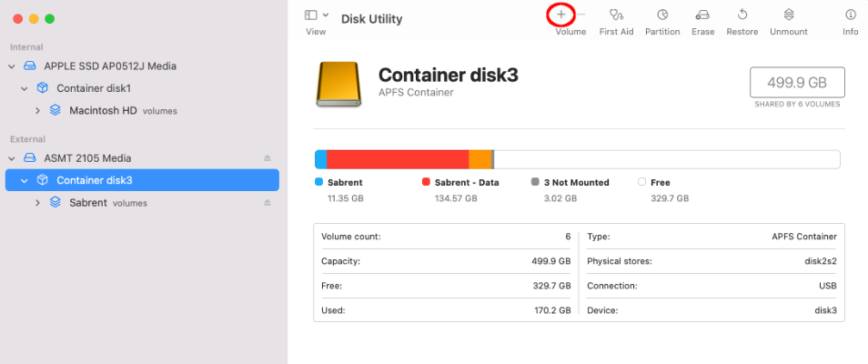Select Macintosh HD in the sidebar
This screenshot has height=364, width=868.
tap(103, 111)
